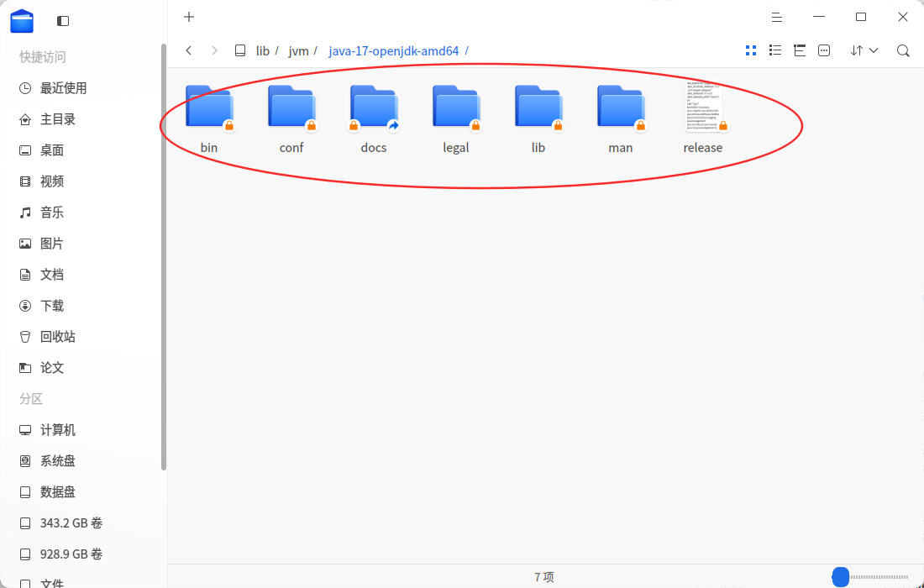This screenshot has width=924, height=588.
Task: Open the view options ellipsis button
Action: tap(824, 50)
